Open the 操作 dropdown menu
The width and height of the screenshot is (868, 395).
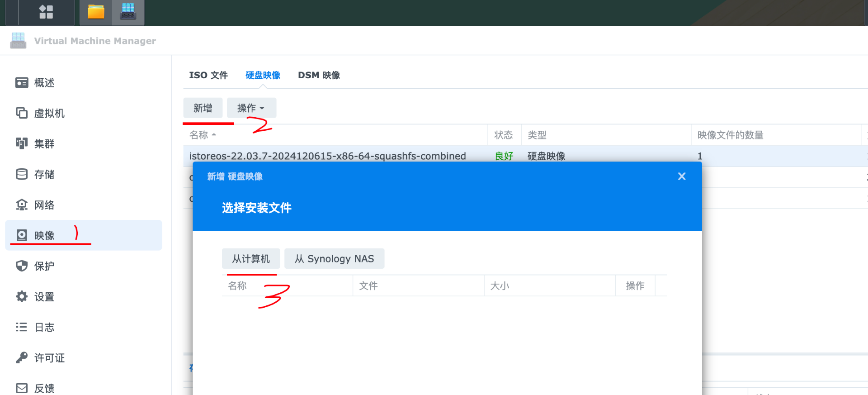click(x=251, y=108)
